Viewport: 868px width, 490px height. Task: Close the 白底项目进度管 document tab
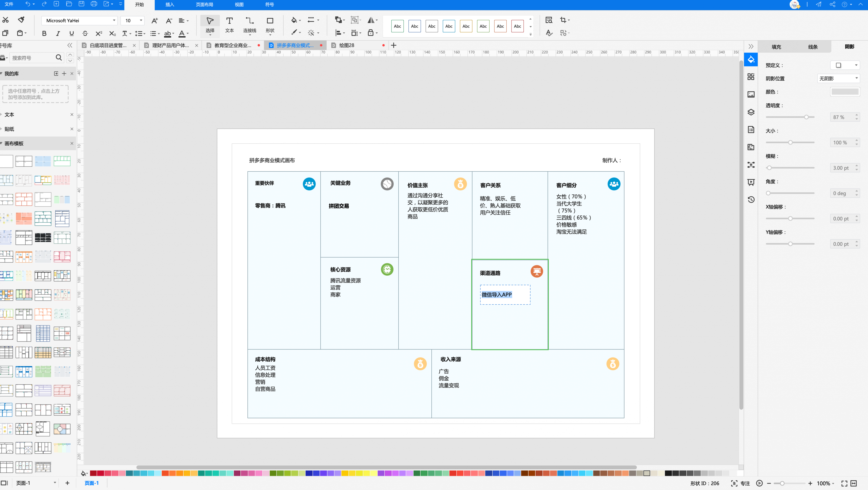[x=134, y=45]
